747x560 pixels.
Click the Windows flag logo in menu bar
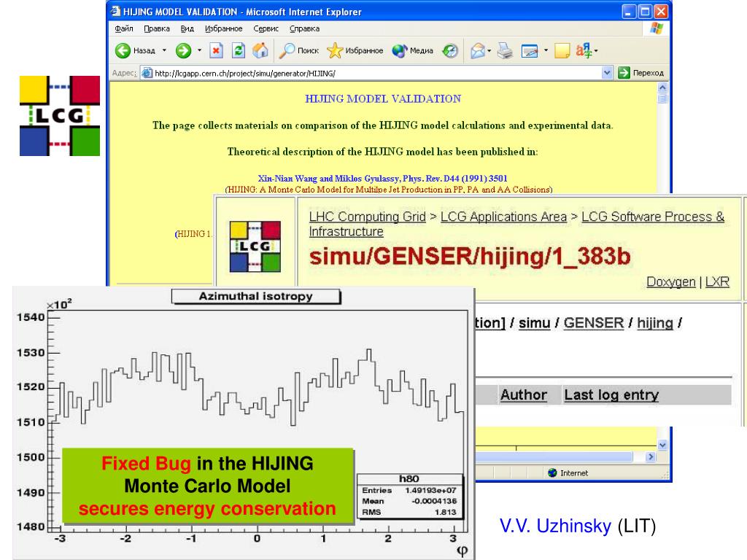click(x=657, y=28)
